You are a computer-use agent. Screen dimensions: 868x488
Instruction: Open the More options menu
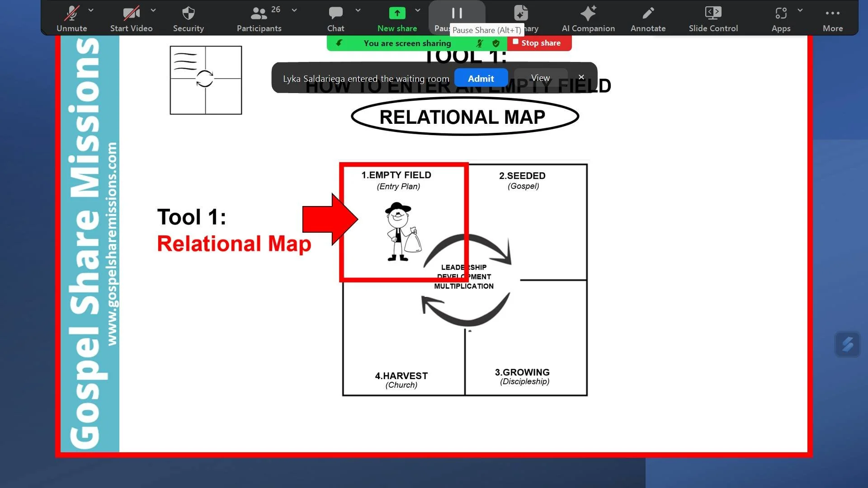(x=832, y=18)
